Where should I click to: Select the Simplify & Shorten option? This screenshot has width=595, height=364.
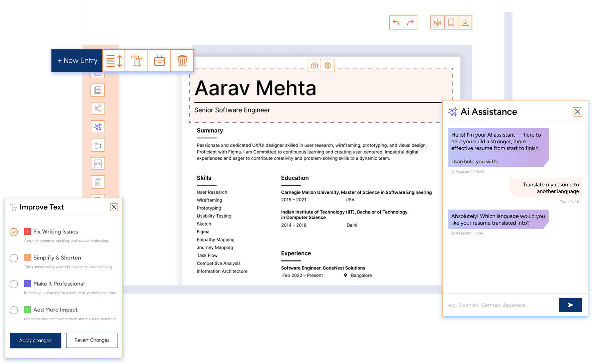tap(14, 258)
